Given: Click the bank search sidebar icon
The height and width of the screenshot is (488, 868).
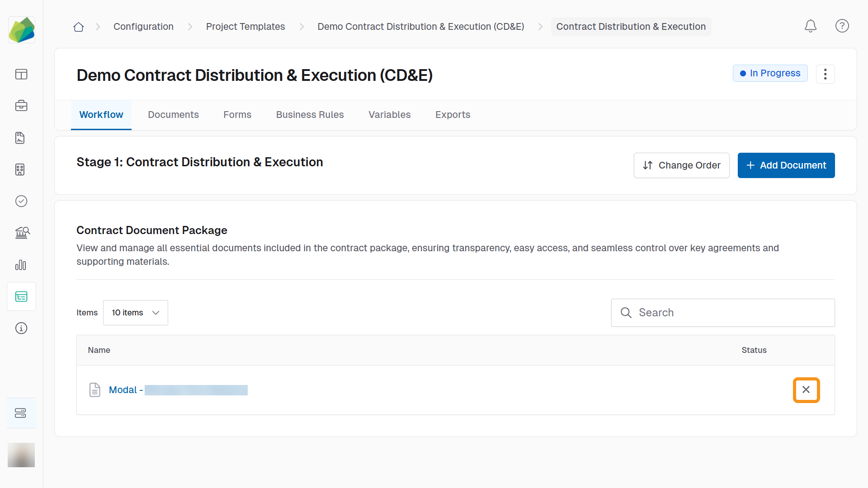Looking at the screenshot, I should click(21, 233).
